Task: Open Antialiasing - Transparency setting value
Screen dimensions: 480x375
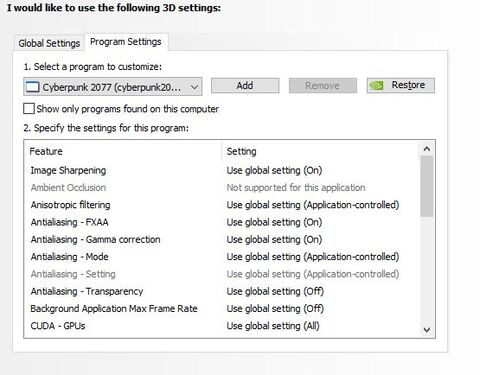Action: point(275,291)
